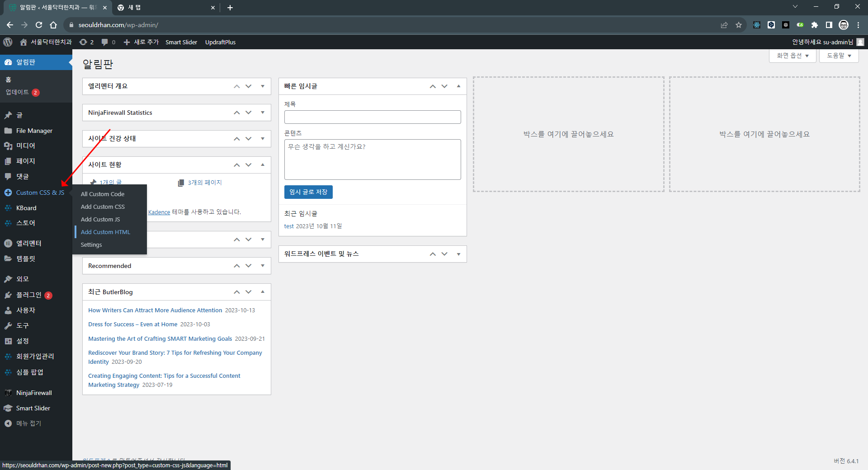This screenshot has height=470, width=868.
Task: Expand the 워드프레스 이벤트 및 뉴스 panel
Action: [458, 254]
